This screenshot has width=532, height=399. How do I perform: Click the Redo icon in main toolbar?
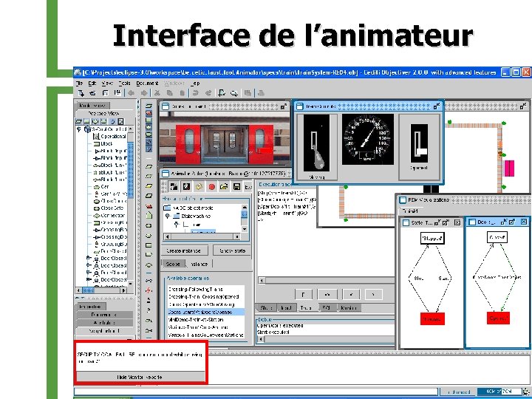[208, 93]
